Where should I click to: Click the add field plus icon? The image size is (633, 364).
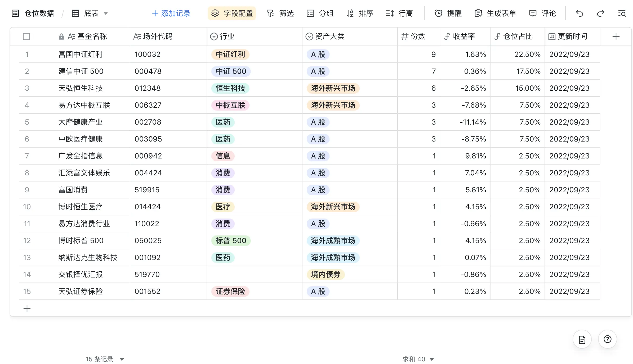click(616, 37)
